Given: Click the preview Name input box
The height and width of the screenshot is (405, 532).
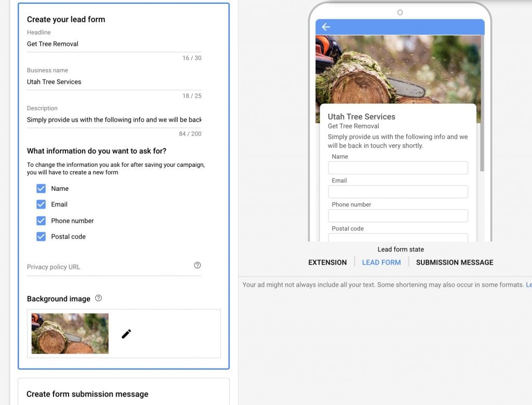Looking at the screenshot, I should (398, 168).
